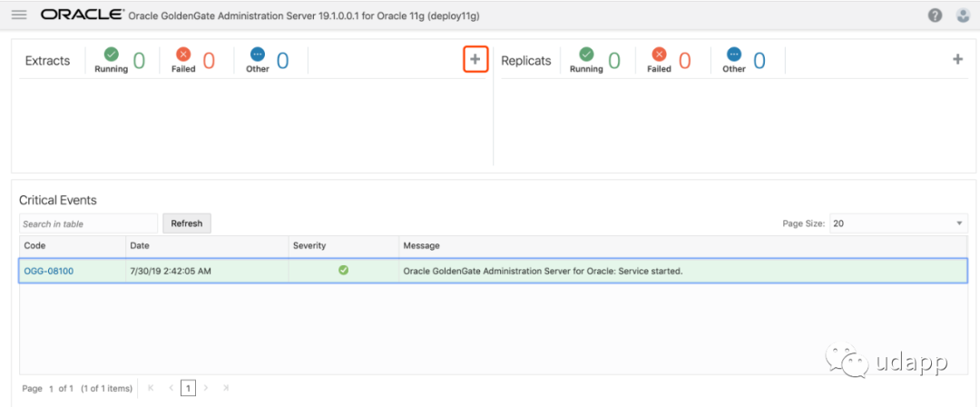Click the Oracle logo

click(80, 15)
